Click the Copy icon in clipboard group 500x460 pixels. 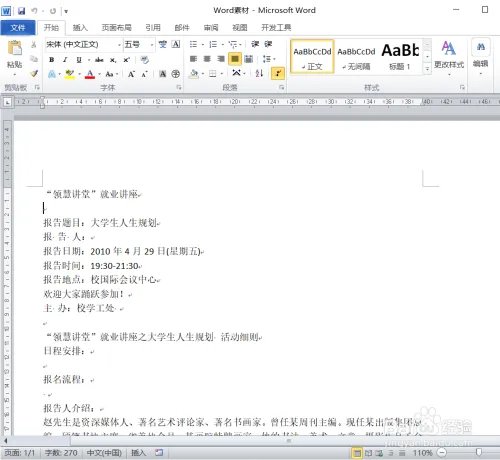34,59
